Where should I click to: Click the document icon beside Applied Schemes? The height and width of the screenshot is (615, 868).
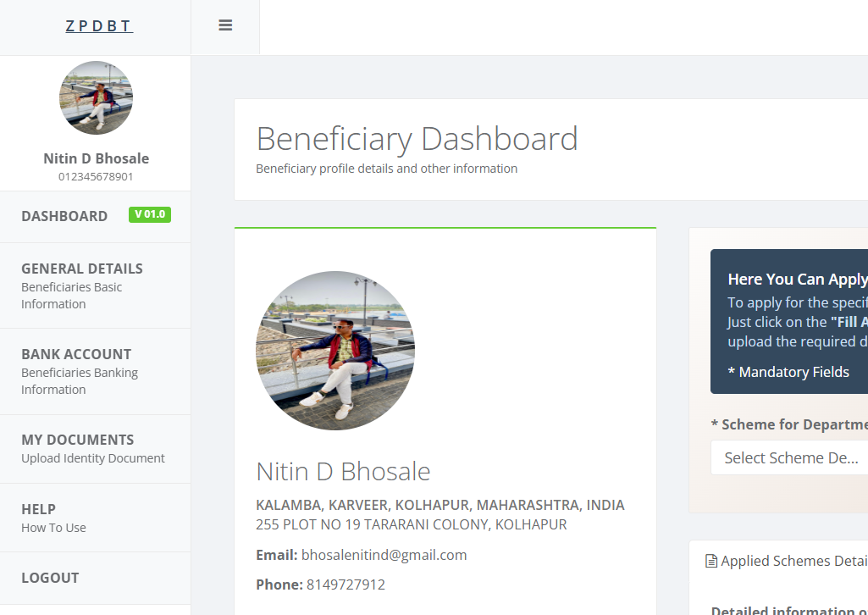[711, 561]
